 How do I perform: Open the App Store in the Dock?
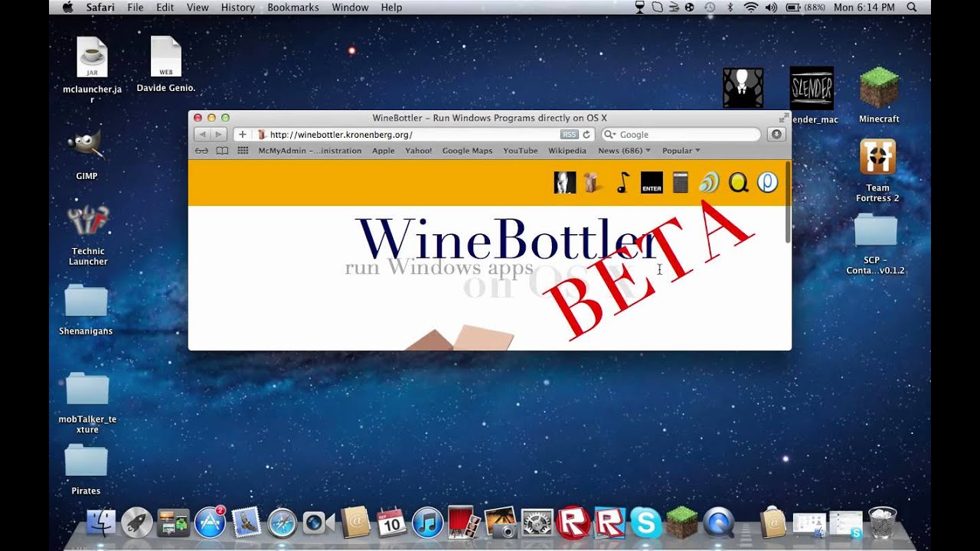tap(210, 522)
